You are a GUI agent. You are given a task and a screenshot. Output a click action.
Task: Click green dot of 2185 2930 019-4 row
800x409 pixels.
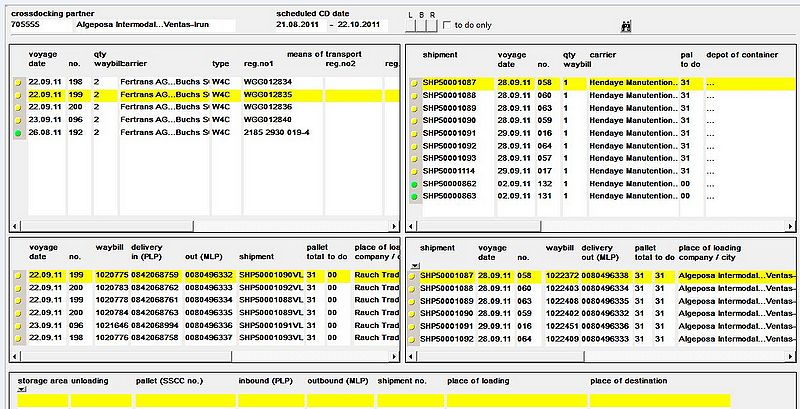[18, 133]
